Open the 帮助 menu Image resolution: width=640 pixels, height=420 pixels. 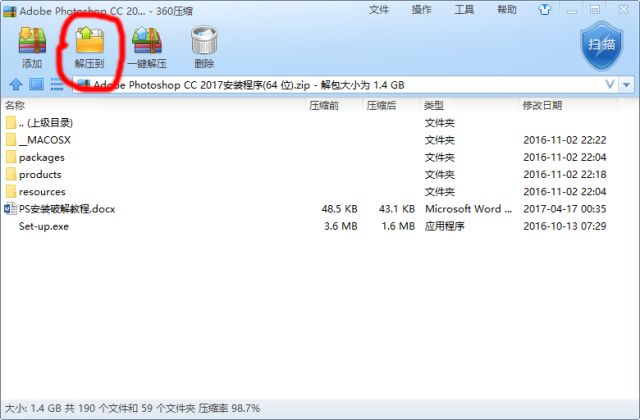pyautogui.click(x=507, y=10)
